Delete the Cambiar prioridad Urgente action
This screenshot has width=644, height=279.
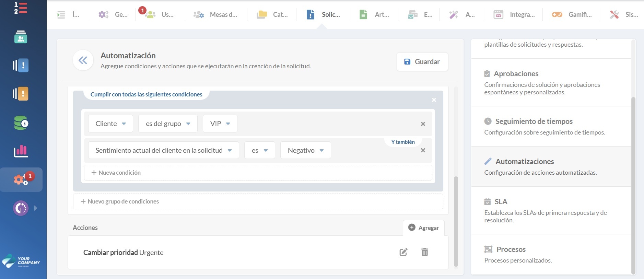[x=424, y=252]
